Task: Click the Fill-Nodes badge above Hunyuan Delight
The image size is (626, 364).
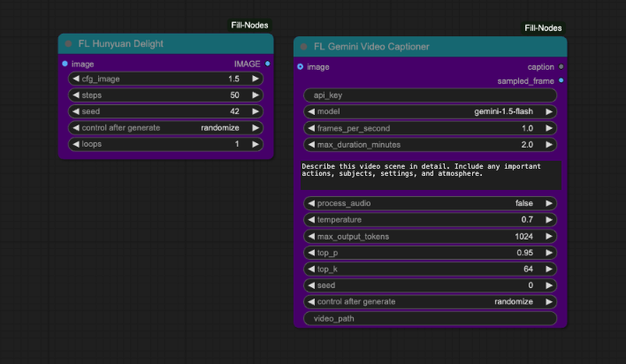Action: pyautogui.click(x=249, y=25)
